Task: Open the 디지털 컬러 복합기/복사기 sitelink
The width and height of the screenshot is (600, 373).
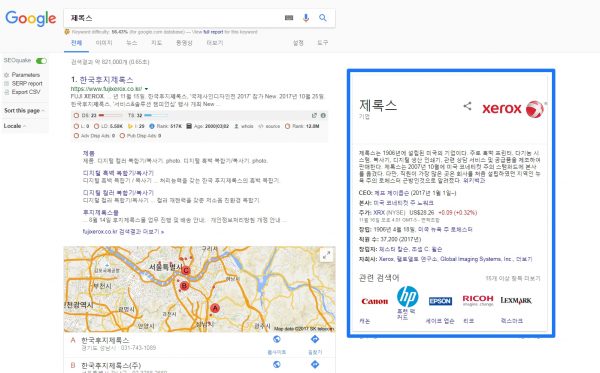Action: tap(118, 193)
